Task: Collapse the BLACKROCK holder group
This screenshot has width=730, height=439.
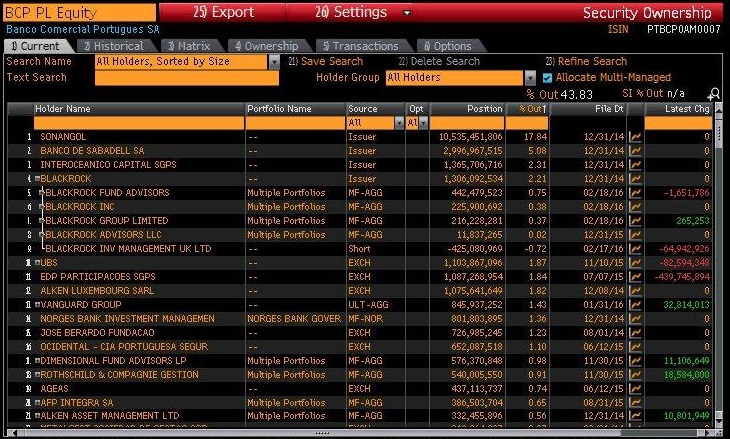Action: [37, 179]
